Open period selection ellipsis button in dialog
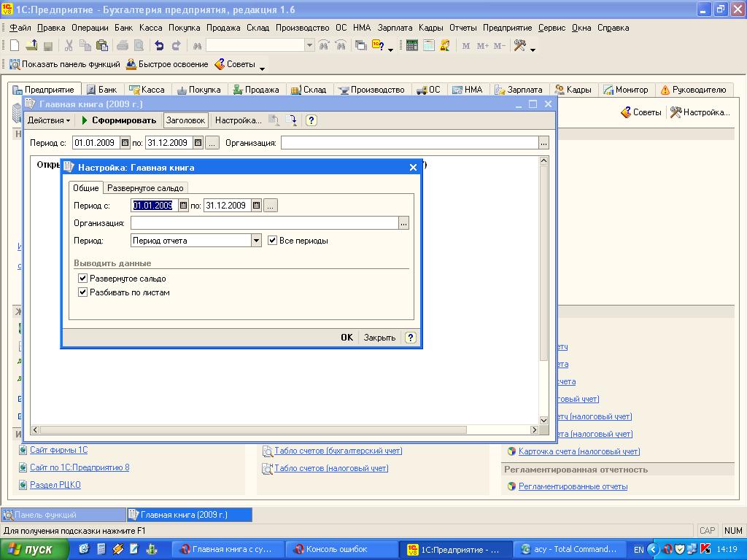The width and height of the screenshot is (747, 560). (x=271, y=205)
